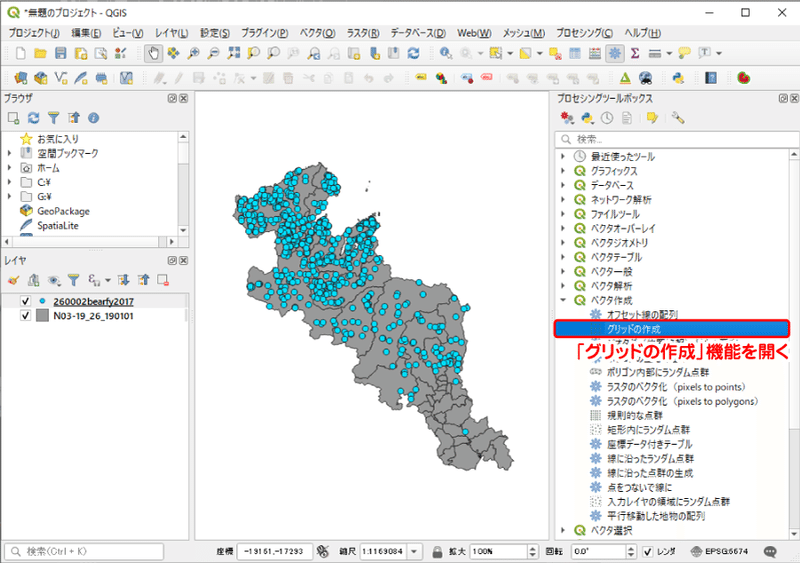Create a new project with blank page icon
This screenshot has width=800, height=563.
(21, 53)
